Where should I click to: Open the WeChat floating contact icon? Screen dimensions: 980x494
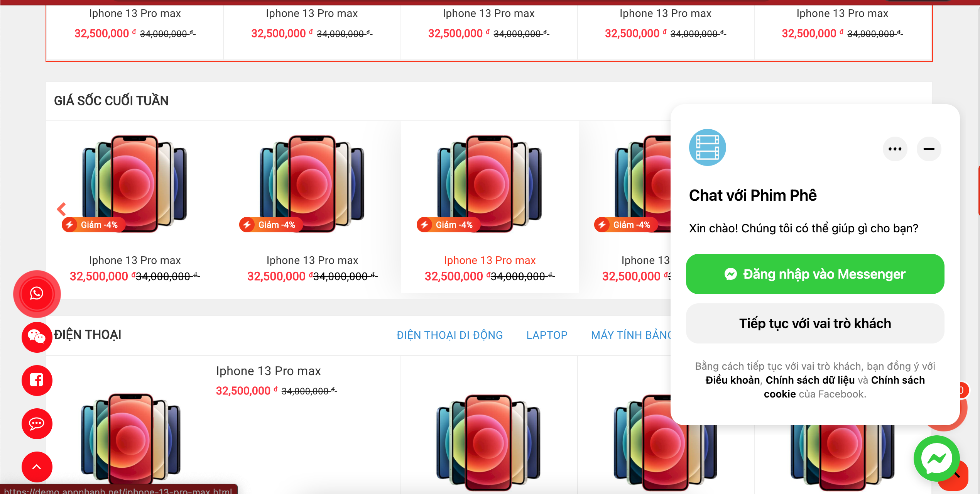tap(37, 337)
